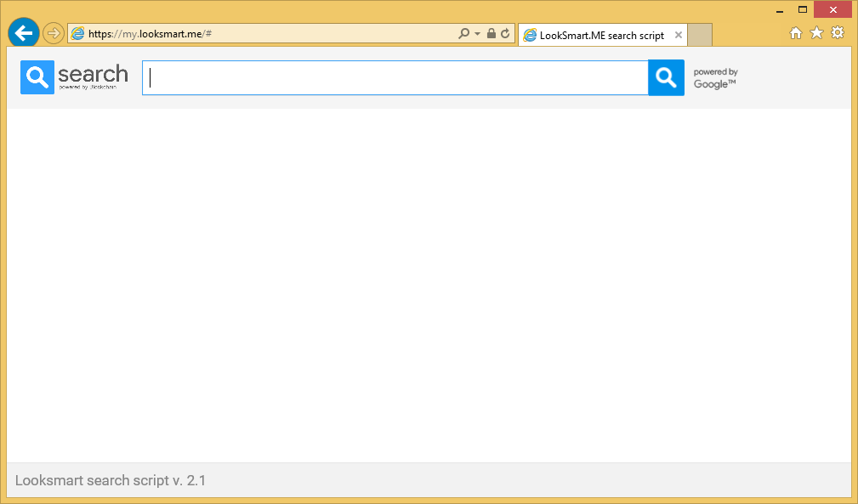Click the security lock icon in address bar

click(492, 34)
